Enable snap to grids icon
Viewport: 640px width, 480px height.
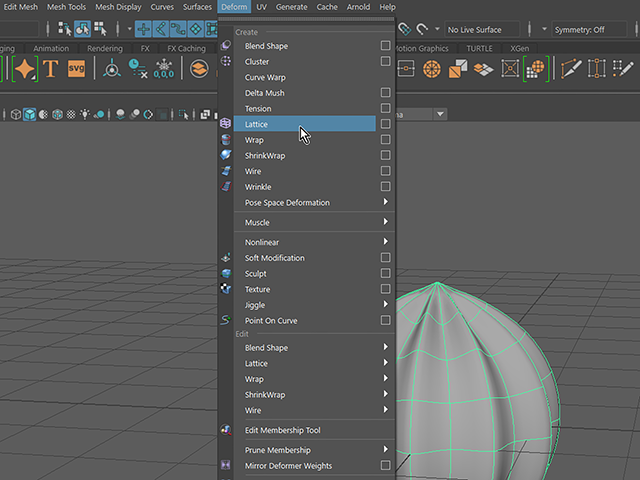pyautogui.click(x=143, y=29)
